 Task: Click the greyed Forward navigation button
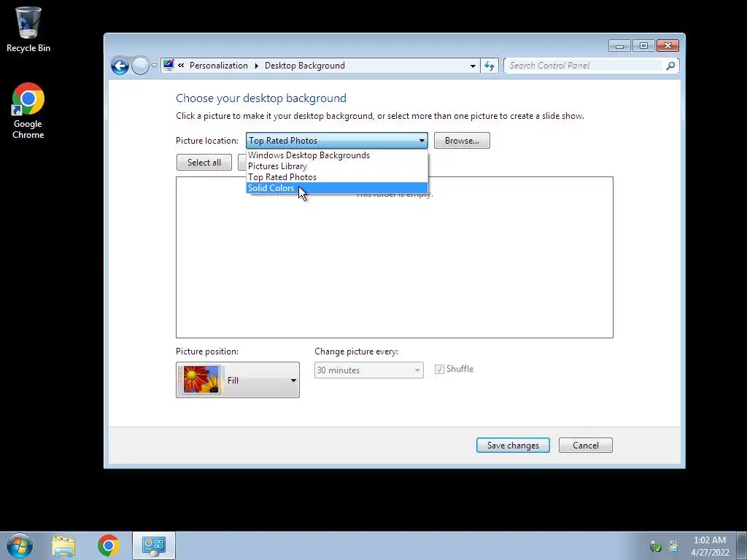[x=140, y=66]
